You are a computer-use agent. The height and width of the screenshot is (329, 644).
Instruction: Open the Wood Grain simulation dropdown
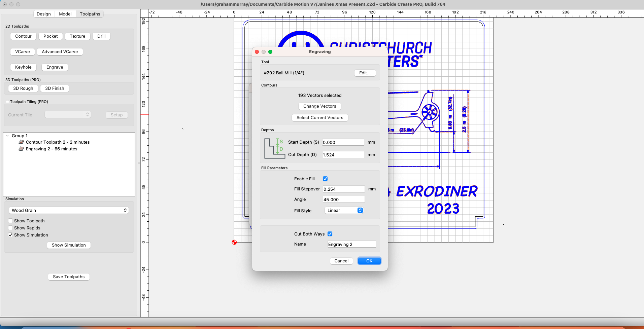click(69, 211)
